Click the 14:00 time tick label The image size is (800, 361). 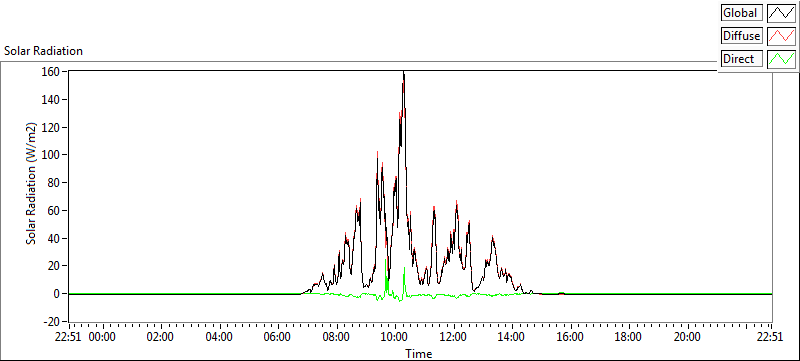(x=512, y=337)
